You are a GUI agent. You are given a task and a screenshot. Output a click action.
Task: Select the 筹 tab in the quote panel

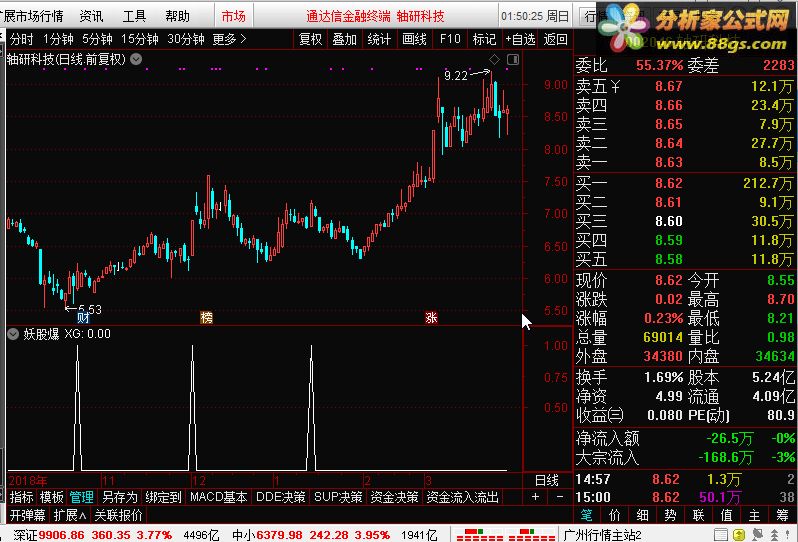pos(782,515)
